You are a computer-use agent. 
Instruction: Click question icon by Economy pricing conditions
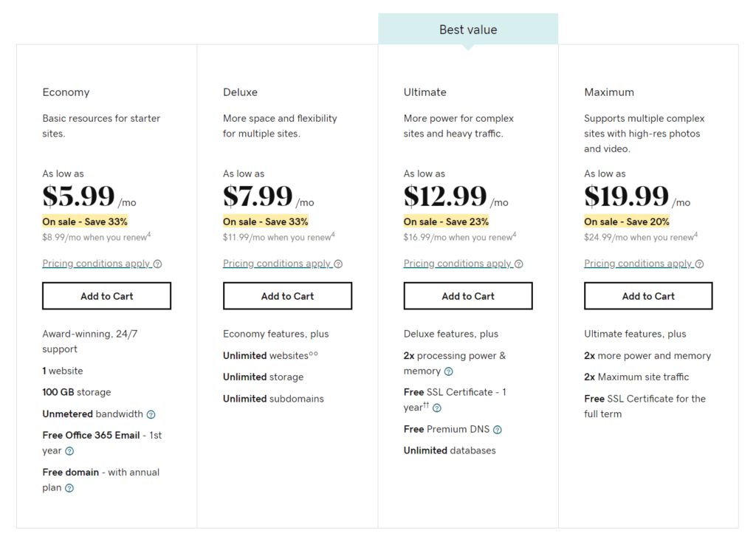pos(158,264)
